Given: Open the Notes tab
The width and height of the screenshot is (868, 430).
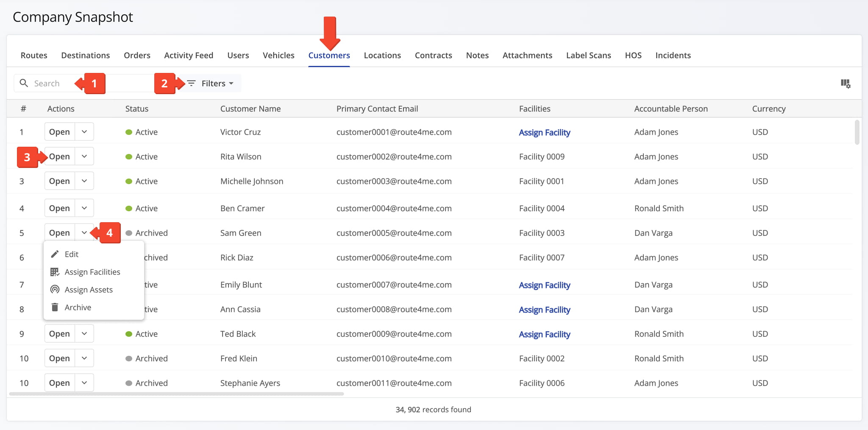Looking at the screenshot, I should (477, 55).
